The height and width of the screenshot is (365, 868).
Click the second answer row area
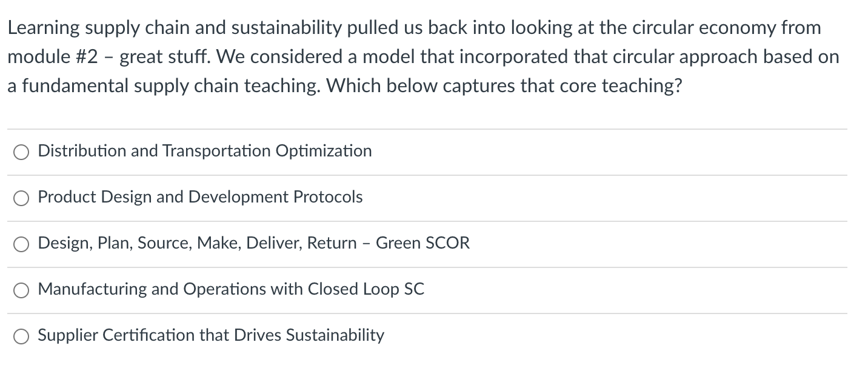pyautogui.click(x=424, y=197)
